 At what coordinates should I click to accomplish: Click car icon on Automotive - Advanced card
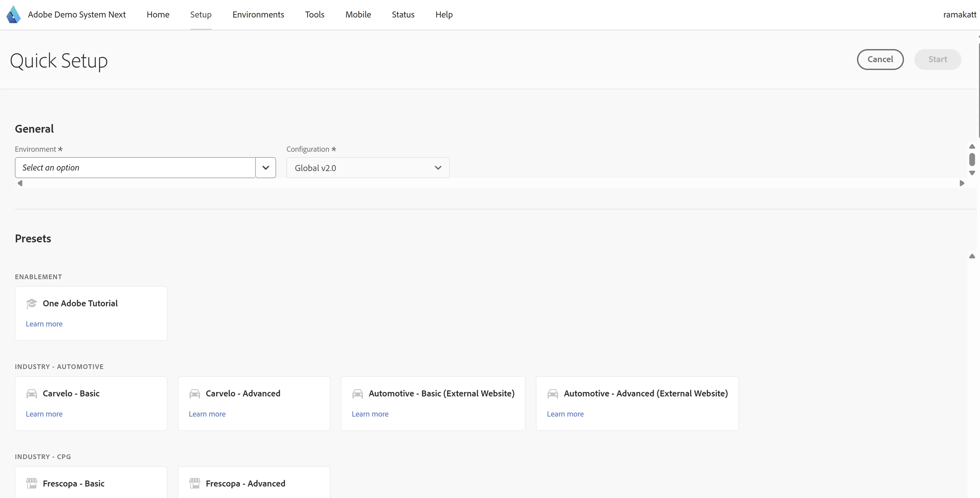point(553,393)
